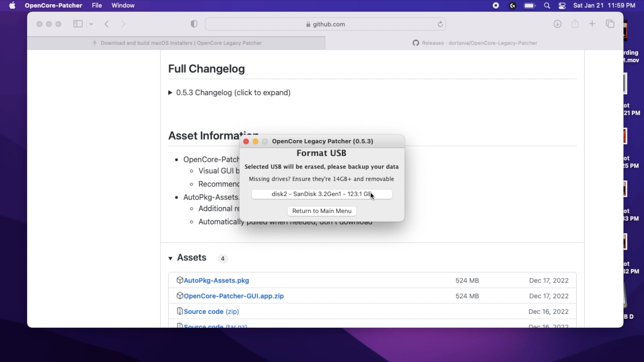Open the Window menu in OpenCore-Patcher
This screenshot has height=362, width=644.
click(123, 5)
